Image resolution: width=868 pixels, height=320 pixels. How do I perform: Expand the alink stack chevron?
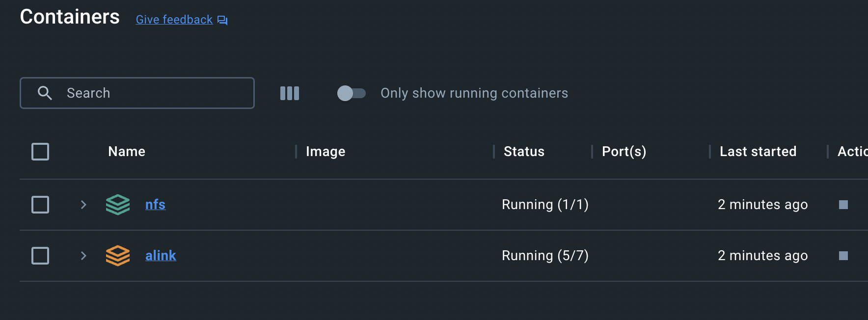[83, 256]
